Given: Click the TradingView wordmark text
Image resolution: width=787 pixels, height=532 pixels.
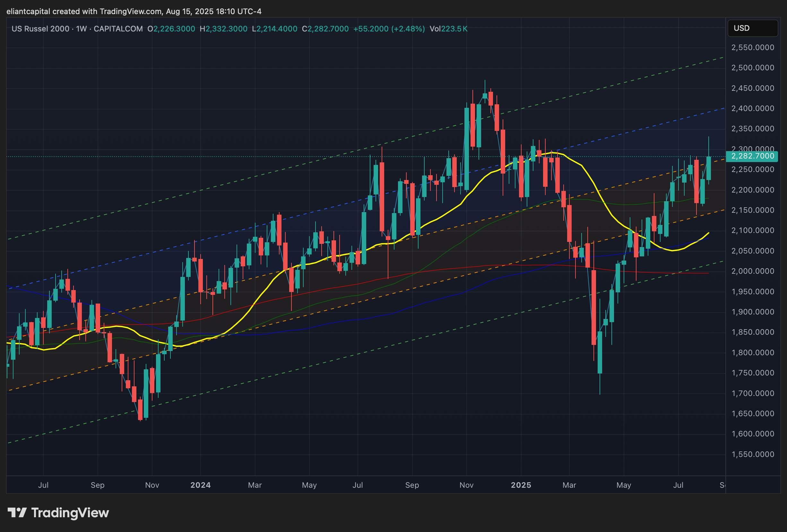Looking at the screenshot, I should [x=70, y=513].
